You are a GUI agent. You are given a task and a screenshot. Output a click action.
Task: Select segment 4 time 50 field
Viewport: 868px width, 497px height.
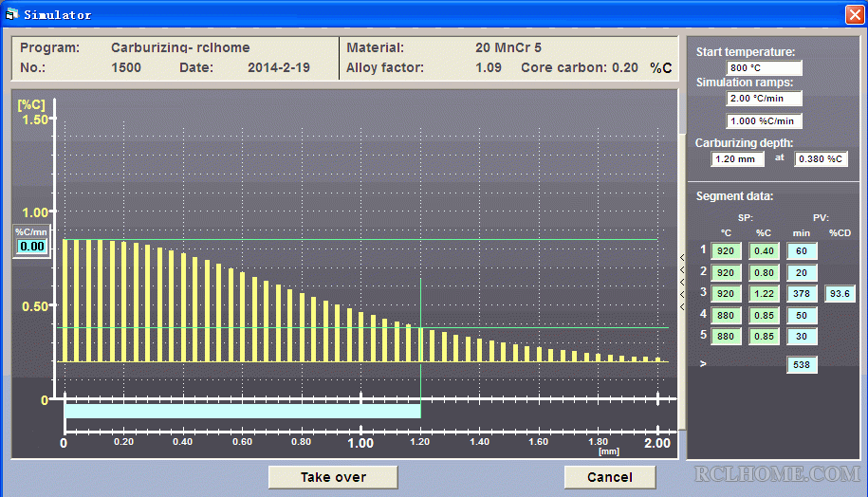802,315
